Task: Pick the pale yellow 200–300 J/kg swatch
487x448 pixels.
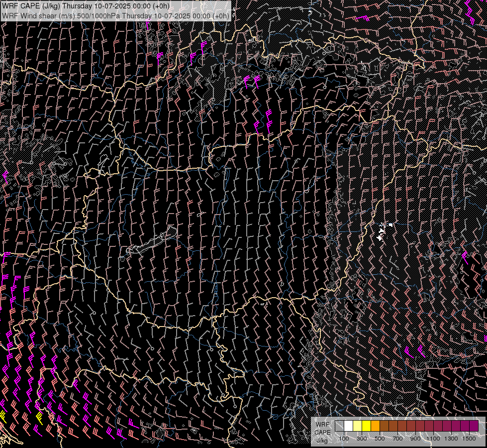Action: [x=358, y=426]
